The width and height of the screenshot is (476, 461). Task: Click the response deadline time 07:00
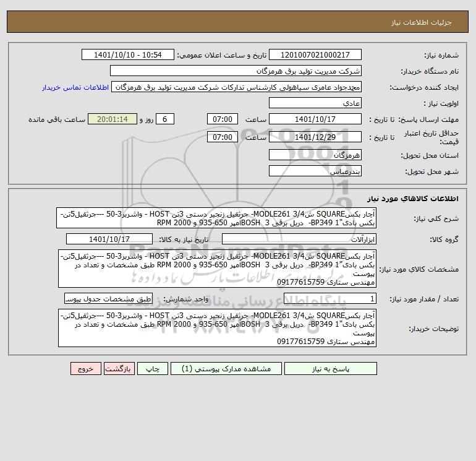pyautogui.click(x=223, y=119)
